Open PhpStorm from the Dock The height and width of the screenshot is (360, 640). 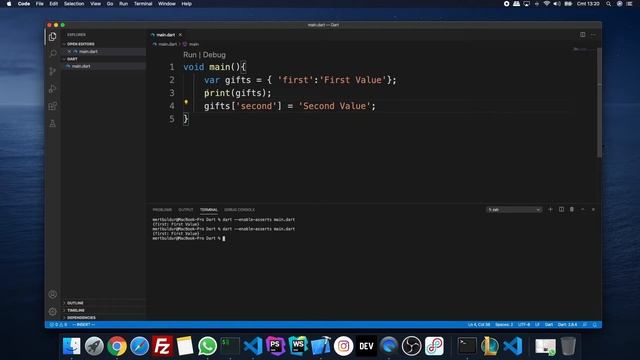tap(276, 346)
